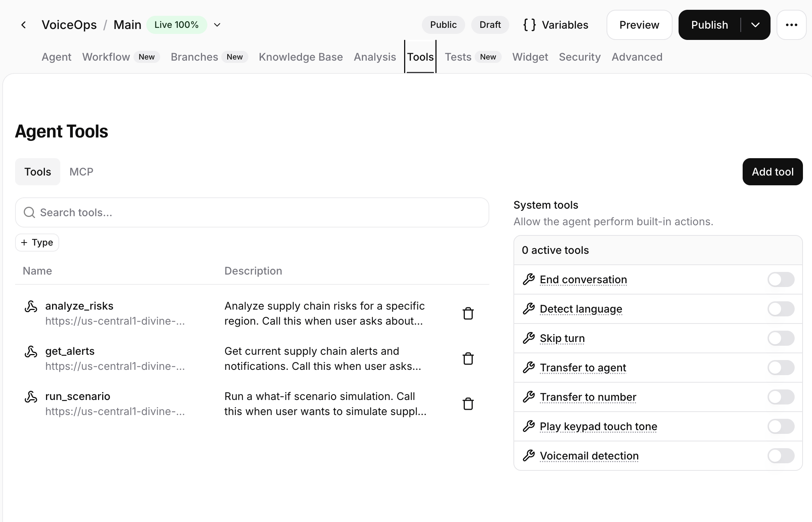Switch to the Knowledge Base tab

[300, 57]
